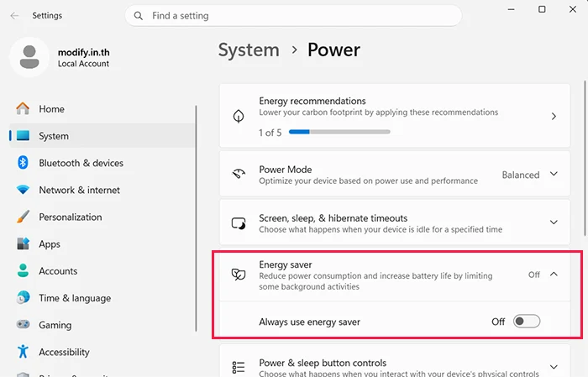Go to Network & internet

102,190
